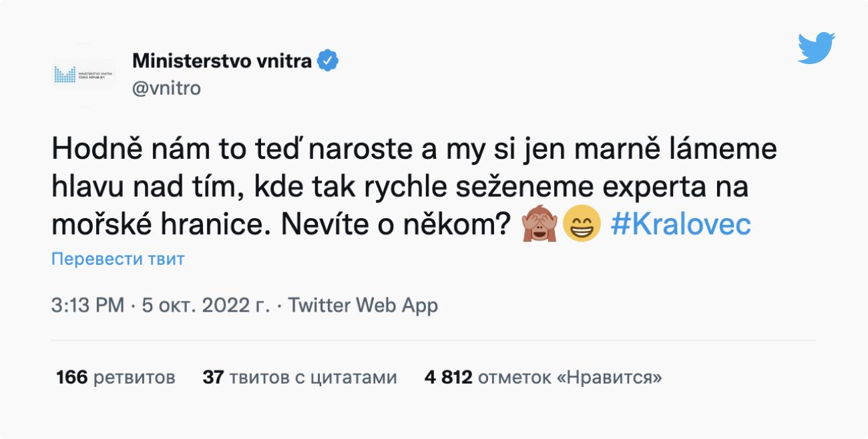This screenshot has width=868, height=439.
Task: Open the Twitter Web App source link
Action: (363, 306)
